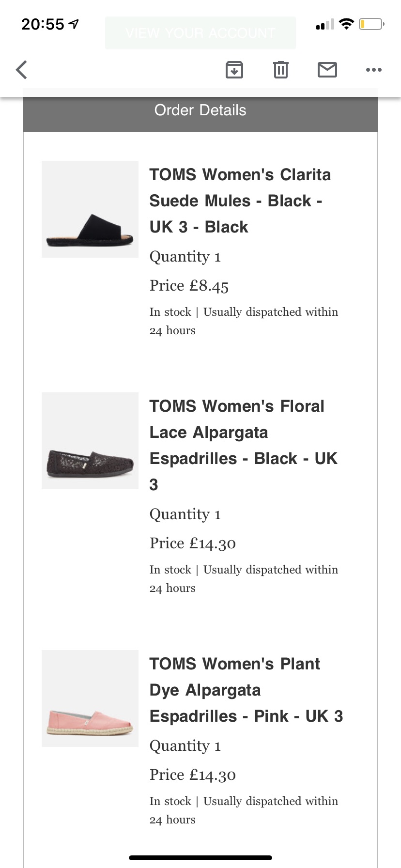Tap the location arrow beside the time

(x=74, y=24)
